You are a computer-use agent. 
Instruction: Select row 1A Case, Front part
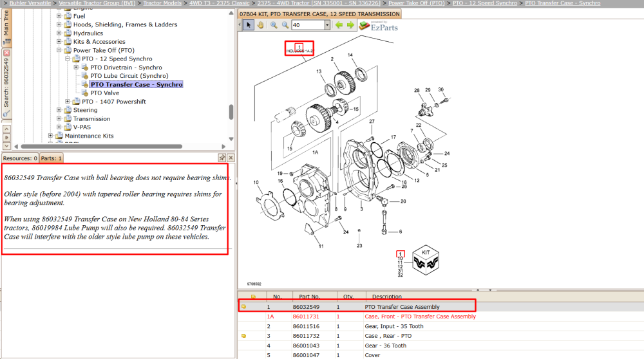click(440, 317)
